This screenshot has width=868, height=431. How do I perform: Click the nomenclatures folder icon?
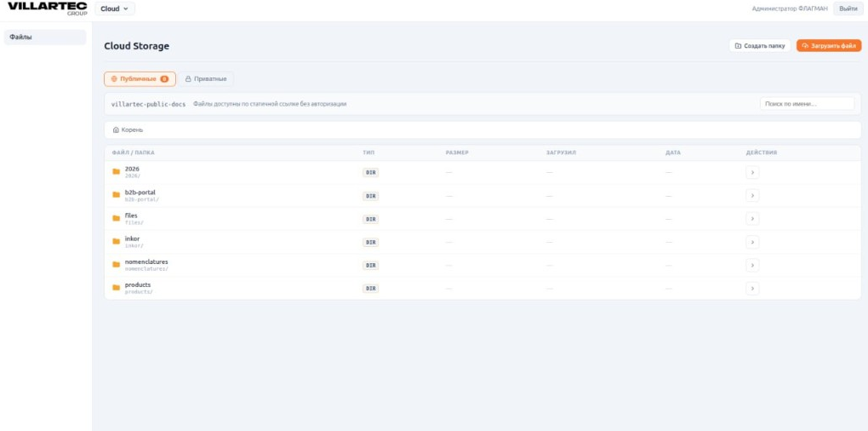pos(117,265)
